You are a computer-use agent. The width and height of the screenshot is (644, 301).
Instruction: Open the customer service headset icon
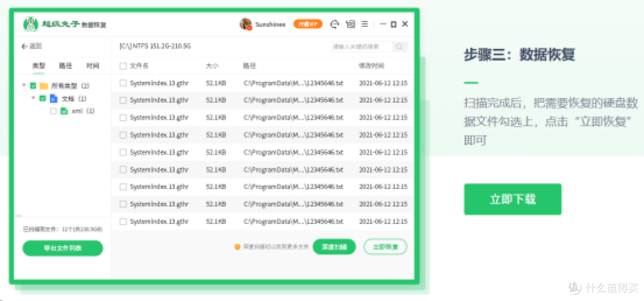335,24
